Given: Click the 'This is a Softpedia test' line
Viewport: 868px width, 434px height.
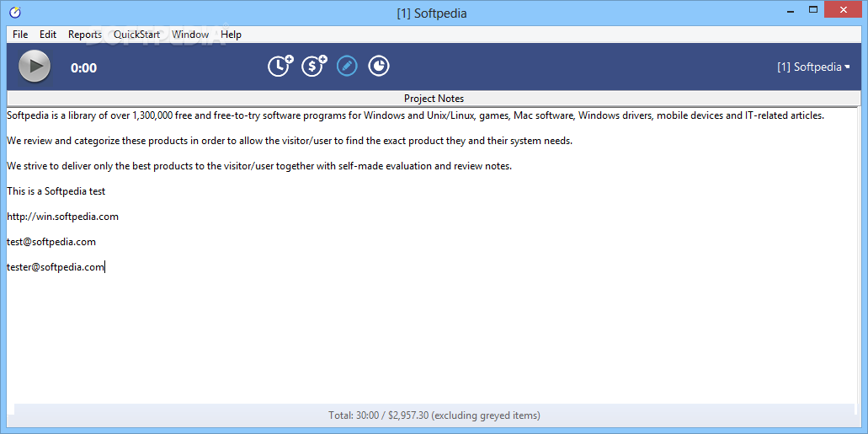Looking at the screenshot, I should point(56,191).
